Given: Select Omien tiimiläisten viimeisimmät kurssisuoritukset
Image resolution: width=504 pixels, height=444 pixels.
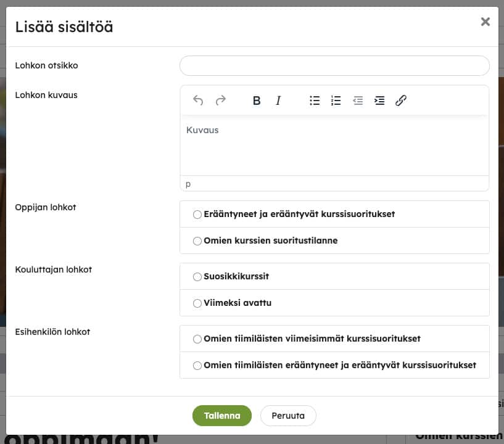Looking at the screenshot, I should [197, 339].
